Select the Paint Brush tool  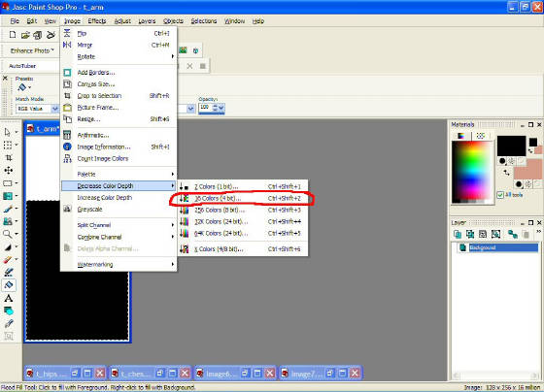coord(8,209)
